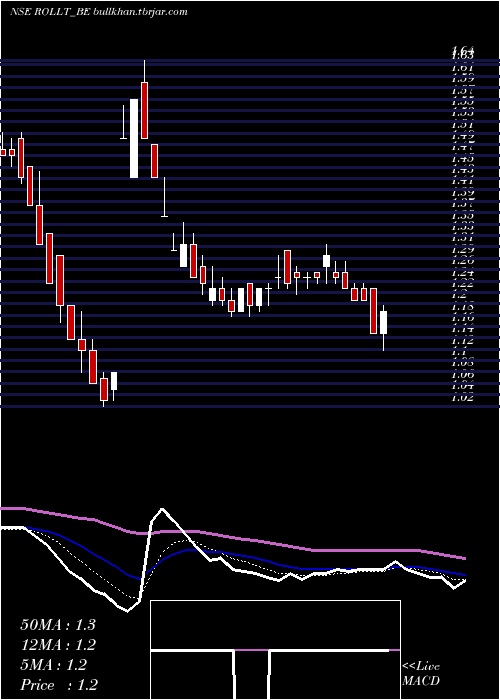Select the 5MA : 1.2 readout
The height and width of the screenshot is (700, 500).
[x=54, y=665]
